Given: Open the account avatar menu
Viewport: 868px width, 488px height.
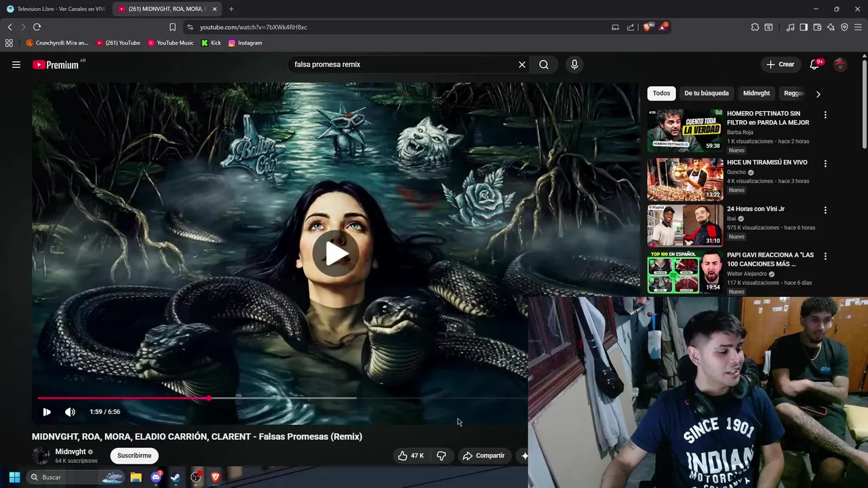Looking at the screenshot, I should pos(840,64).
